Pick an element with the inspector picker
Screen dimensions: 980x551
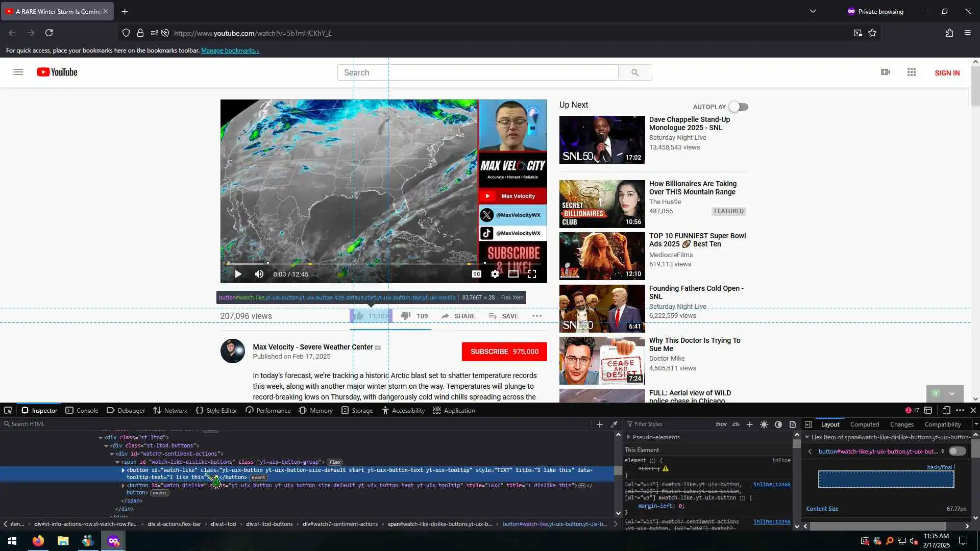(8, 411)
